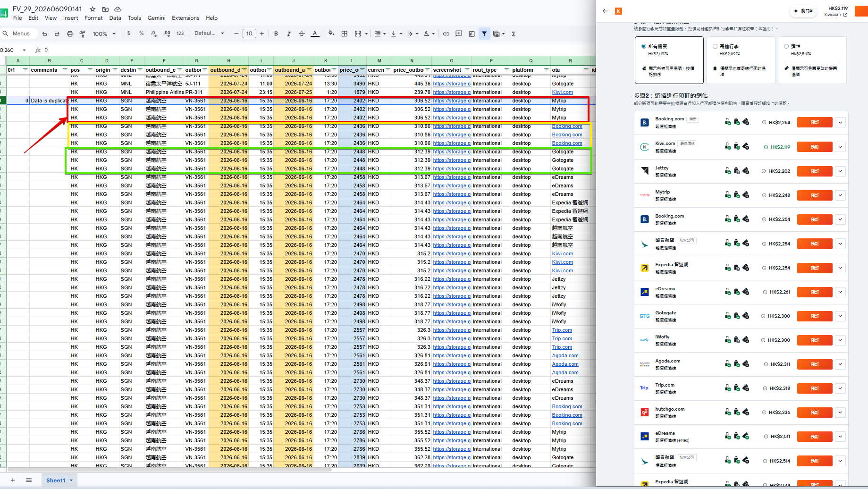Redo the last undone action
The width and height of the screenshot is (868, 489).
(57, 34)
